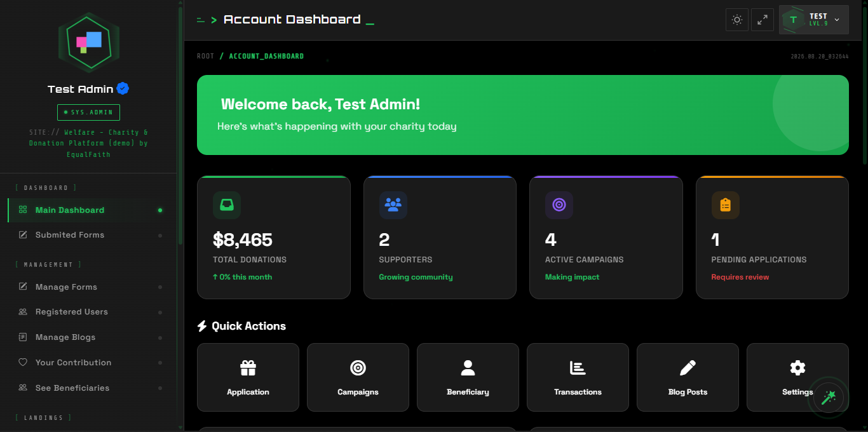868x432 pixels.
Task: Click the 'Growing community' text
Action: (416, 277)
